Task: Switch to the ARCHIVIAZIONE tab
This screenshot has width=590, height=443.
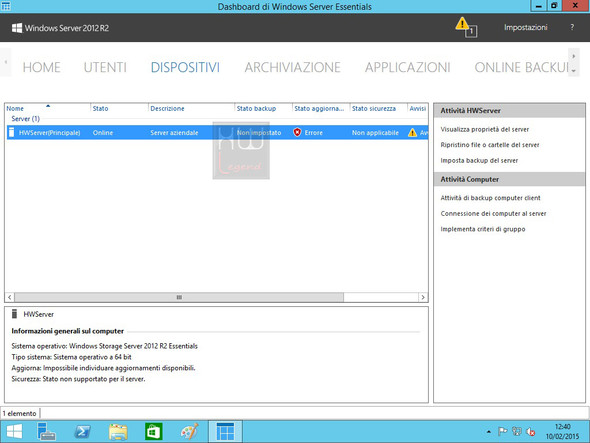Action: click(292, 67)
